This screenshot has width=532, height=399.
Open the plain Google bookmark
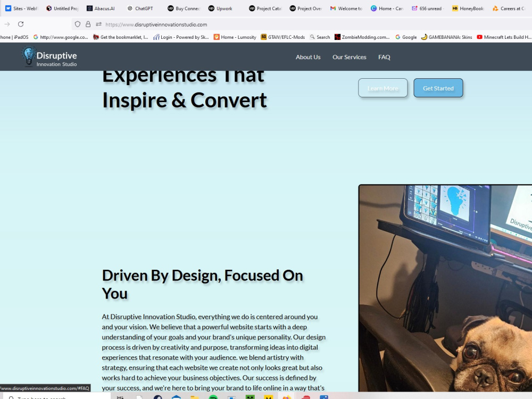pyautogui.click(x=406, y=37)
